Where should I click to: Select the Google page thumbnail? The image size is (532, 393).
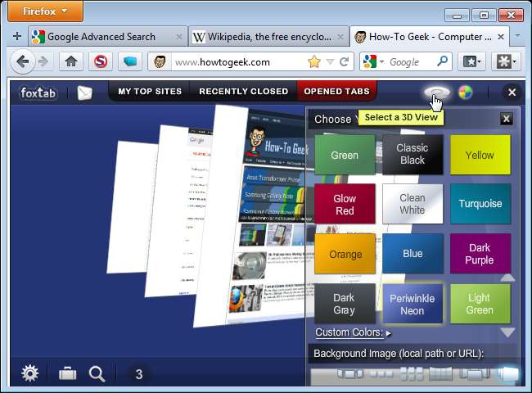point(177,210)
